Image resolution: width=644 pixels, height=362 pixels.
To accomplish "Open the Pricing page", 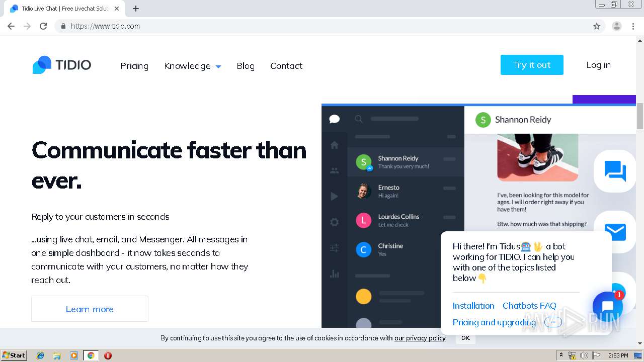I will [134, 66].
